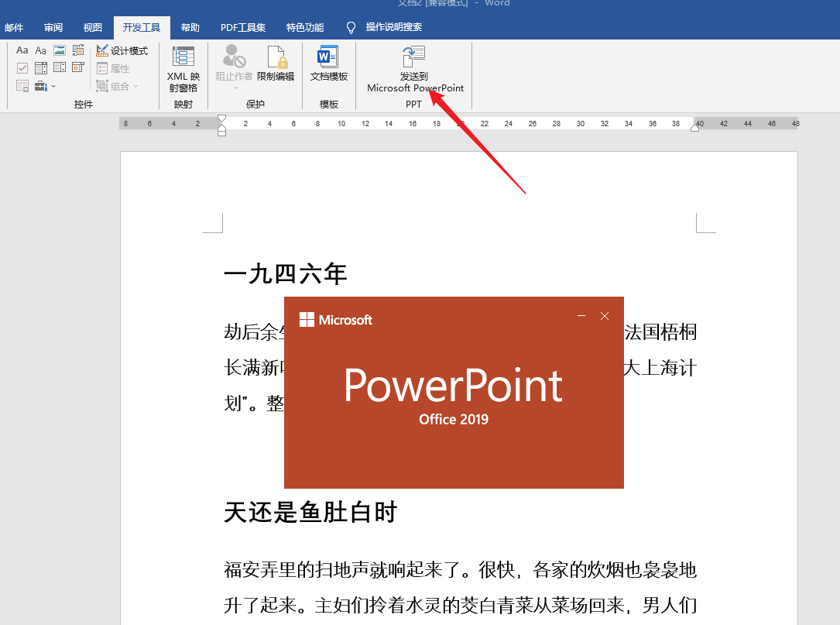Click the line starting 升了起来
The image size is (840, 625).
[460, 605]
